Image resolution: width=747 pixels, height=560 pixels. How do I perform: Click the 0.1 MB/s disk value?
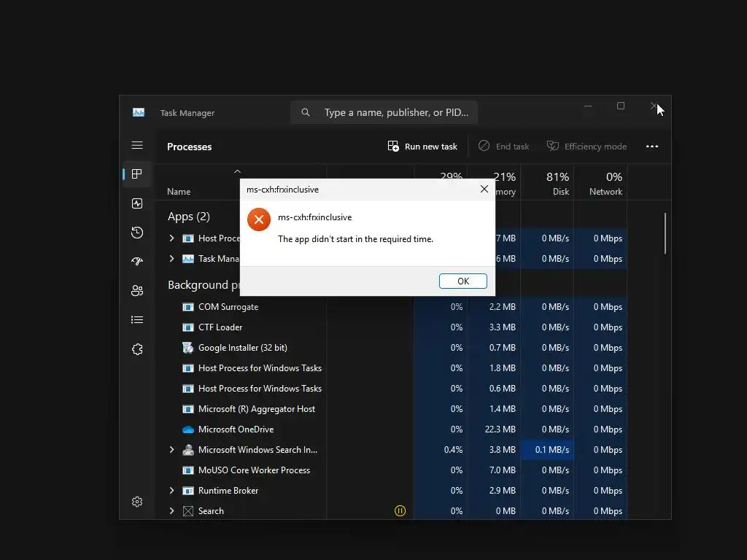coord(551,449)
